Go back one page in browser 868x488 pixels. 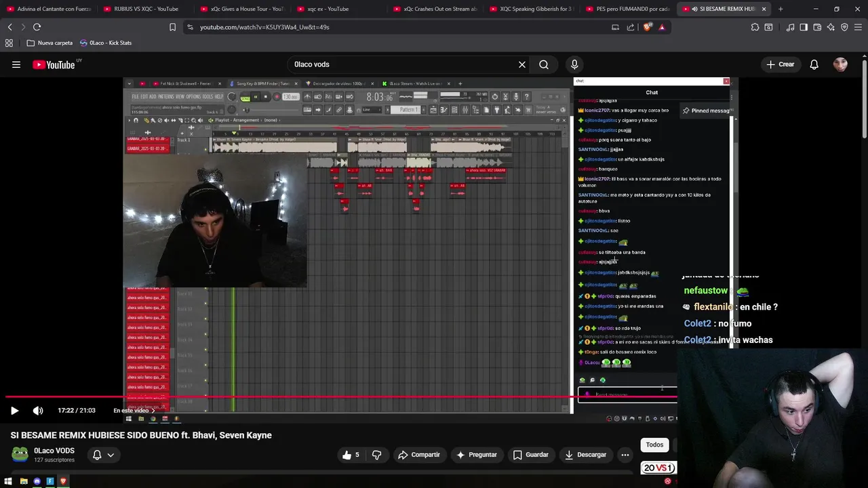pyautogui.click(x=9, y=27)
